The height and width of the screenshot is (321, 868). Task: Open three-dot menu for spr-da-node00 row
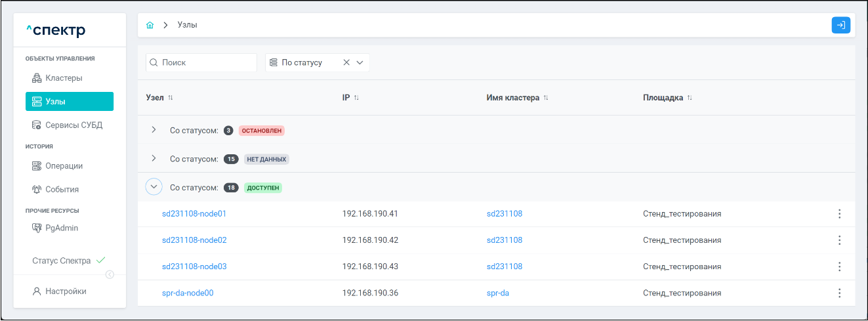[x=839, y=293]
